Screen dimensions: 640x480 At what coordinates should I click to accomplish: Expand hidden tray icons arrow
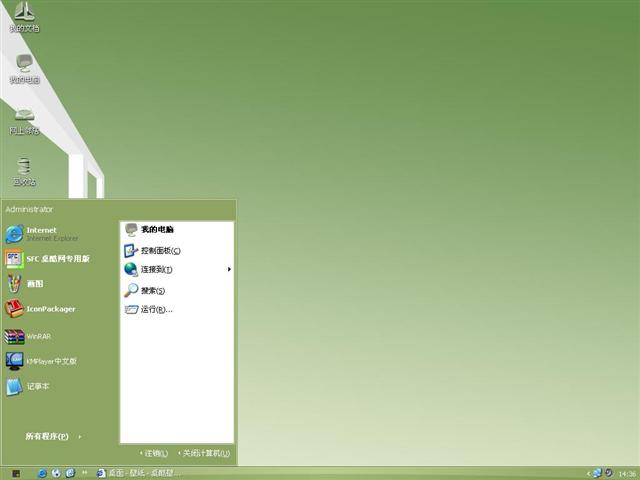(x=588, y=474)
